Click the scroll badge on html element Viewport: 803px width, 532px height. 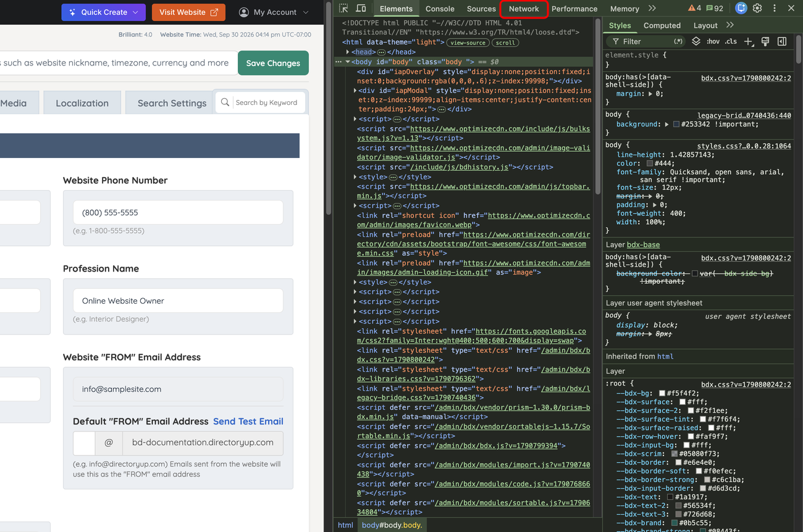505,43
